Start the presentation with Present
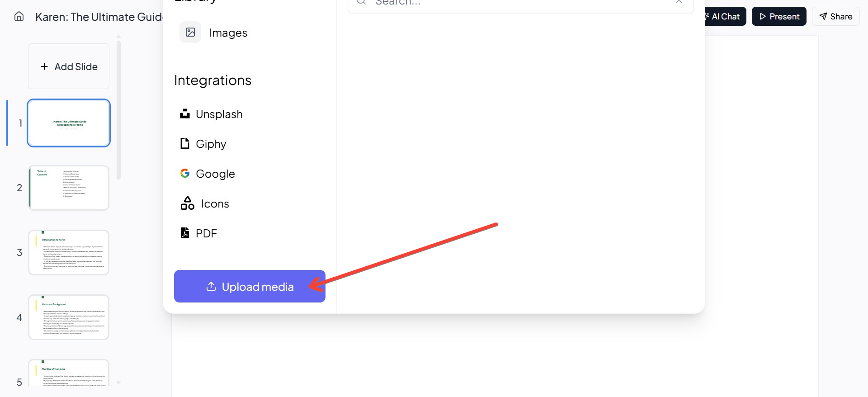 point(779,17)
